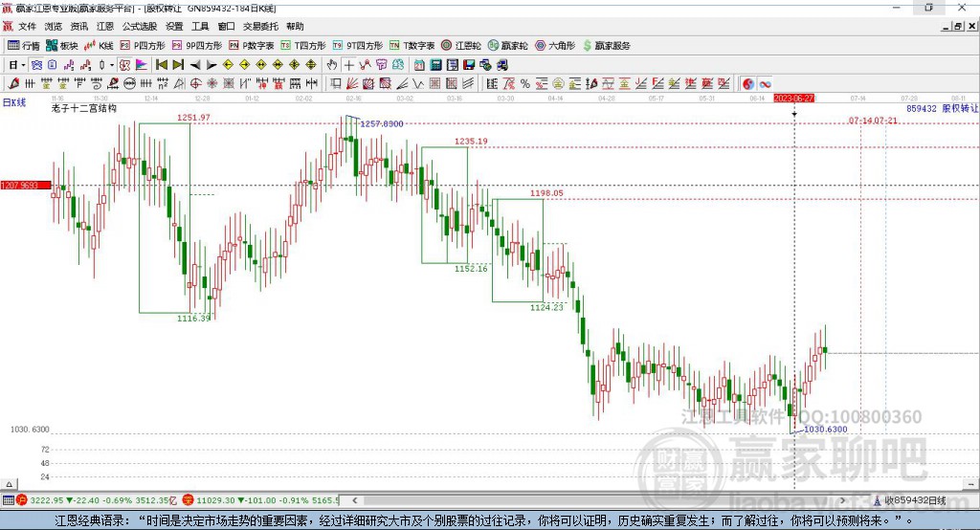Click the bottom-left up triangle expander
Screen dimensions: 980x530
pyautogui.click(x=9, y=484)
